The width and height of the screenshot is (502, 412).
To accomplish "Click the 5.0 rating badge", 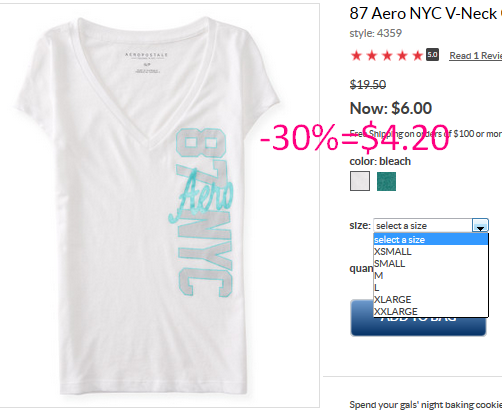I will pyautogui.click(x=432, y=55).
